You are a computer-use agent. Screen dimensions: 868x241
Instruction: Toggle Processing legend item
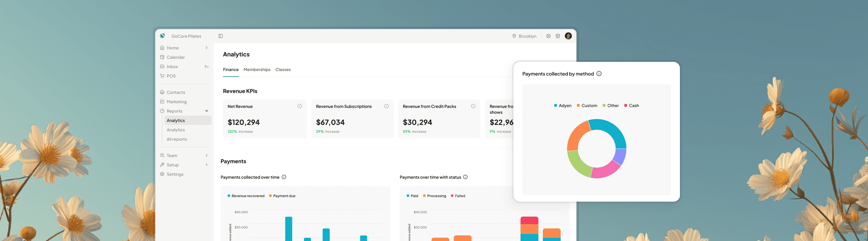tap(434, 196)
